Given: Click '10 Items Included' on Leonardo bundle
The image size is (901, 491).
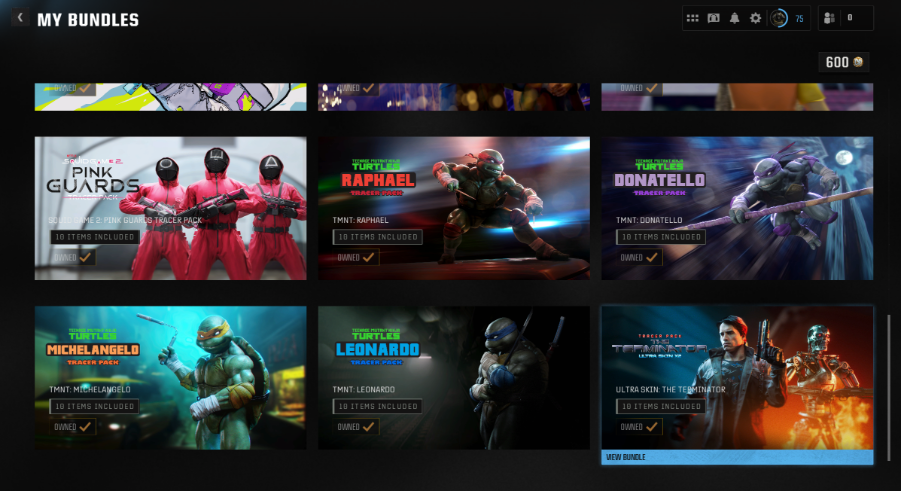Looking at the screenshot, I should pos(378,406).
